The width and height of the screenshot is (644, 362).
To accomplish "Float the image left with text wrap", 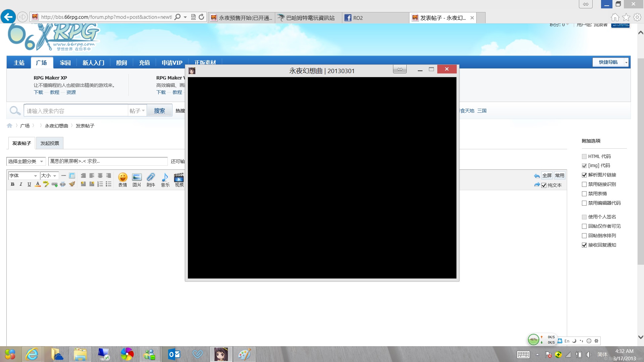I will point(83,184).
